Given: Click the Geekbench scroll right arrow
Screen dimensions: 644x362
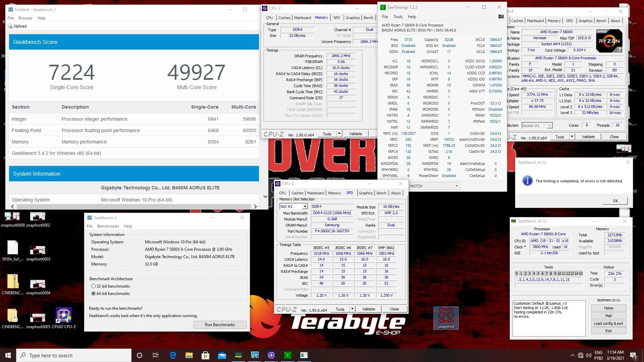Looking at the screenshot, I should pyautogui.click(x=255, y=206).
